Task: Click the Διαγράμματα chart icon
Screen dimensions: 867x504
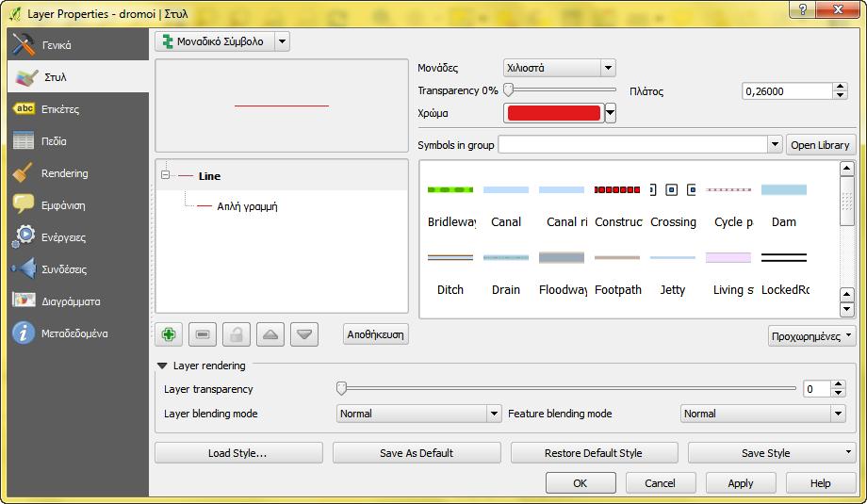Action: (x=24, y=301)
